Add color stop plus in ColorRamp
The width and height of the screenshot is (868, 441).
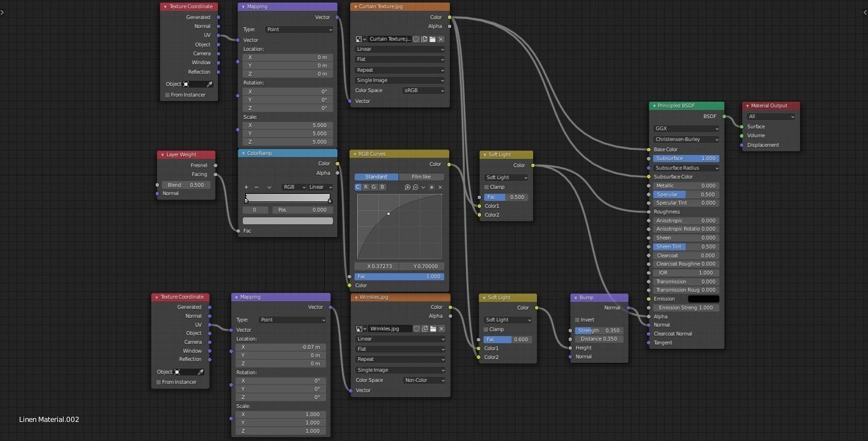[247, 187]
